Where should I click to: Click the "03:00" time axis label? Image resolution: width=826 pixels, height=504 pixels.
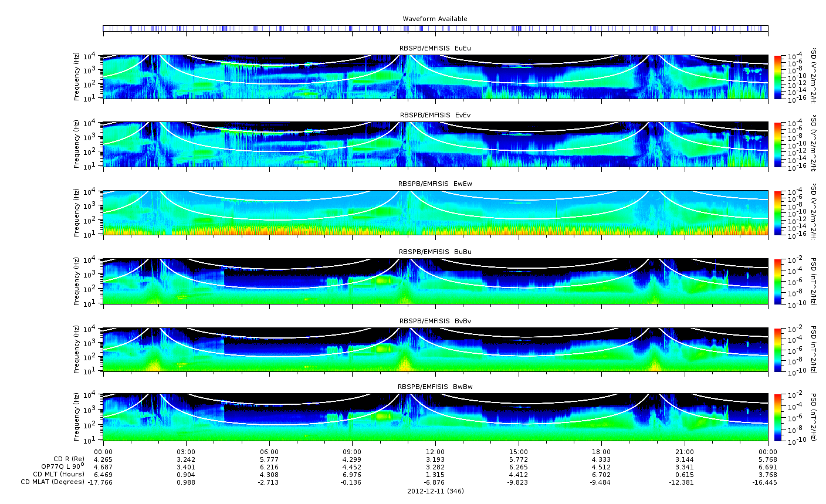[x=186, y=452]
